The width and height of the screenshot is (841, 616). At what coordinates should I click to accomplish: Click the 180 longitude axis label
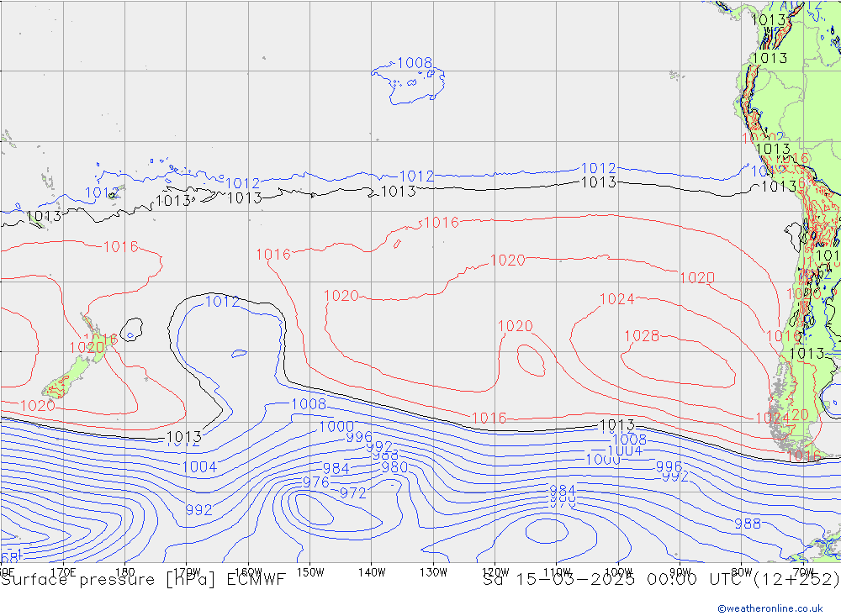click(125, 572)
